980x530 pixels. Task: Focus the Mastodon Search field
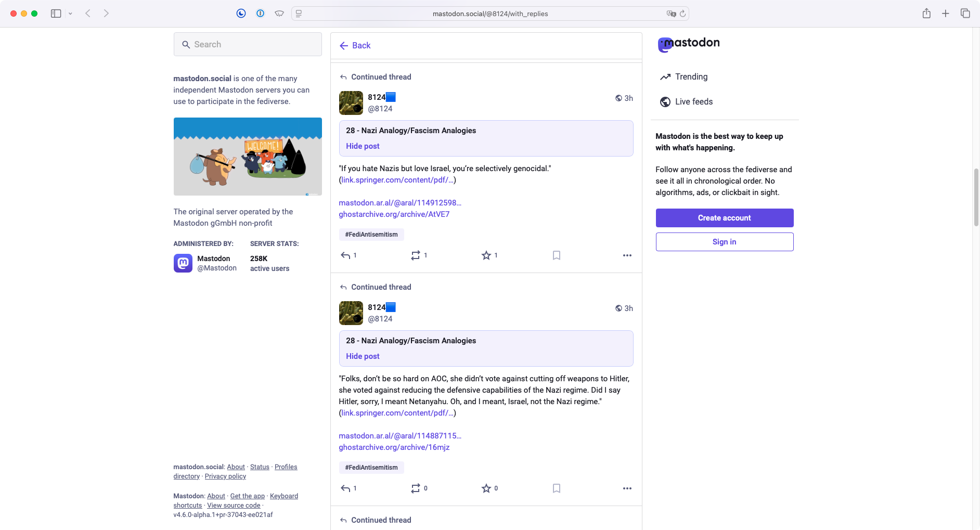pyautogui.click(x=248, y=44)
